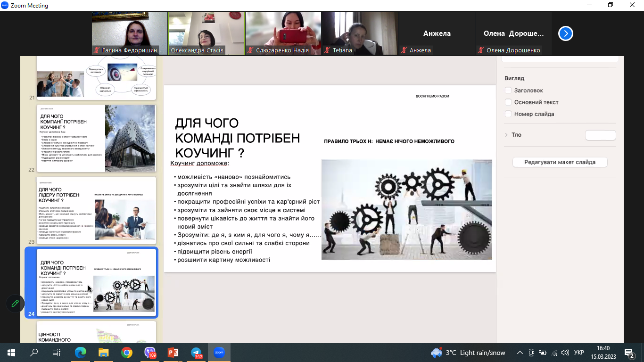Open PowerPoint from the taskbar

pyautogui.click(x=173, y=353)
